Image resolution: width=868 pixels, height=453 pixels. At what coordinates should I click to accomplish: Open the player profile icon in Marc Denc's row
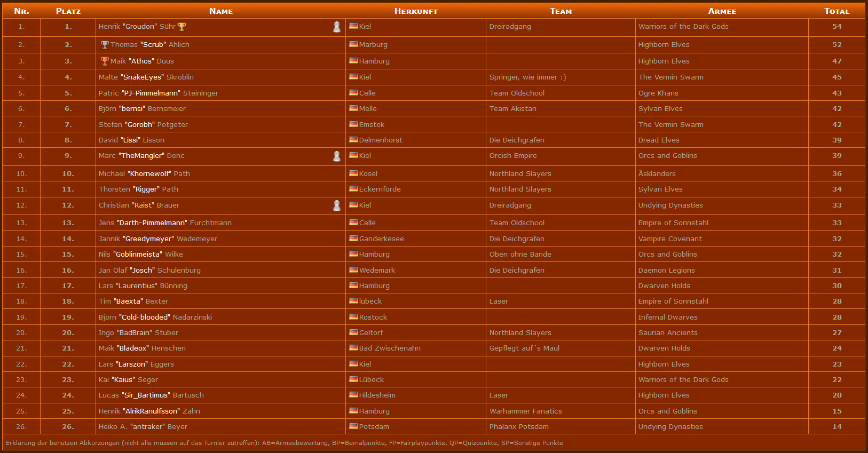tap(337, 156)
